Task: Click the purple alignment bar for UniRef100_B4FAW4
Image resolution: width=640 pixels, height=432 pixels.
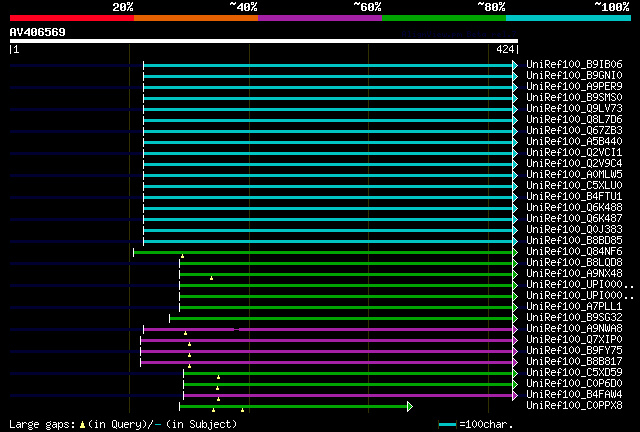Action: (x=349, y=396)
